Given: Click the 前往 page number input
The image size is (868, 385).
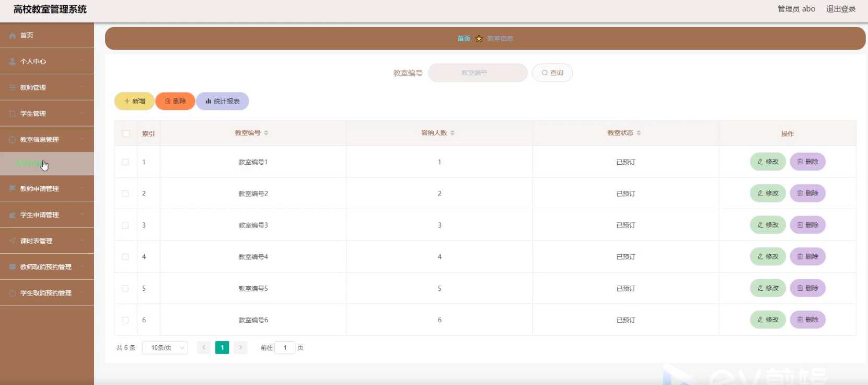Looking at the screenshot, I should pos(285,348).
